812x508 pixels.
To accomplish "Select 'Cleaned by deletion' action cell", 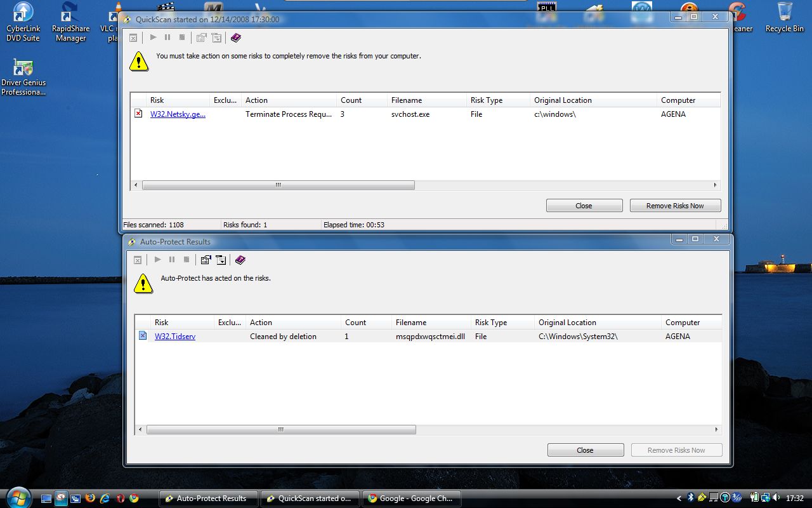I will pyautogui.click(x=283, y=337).
